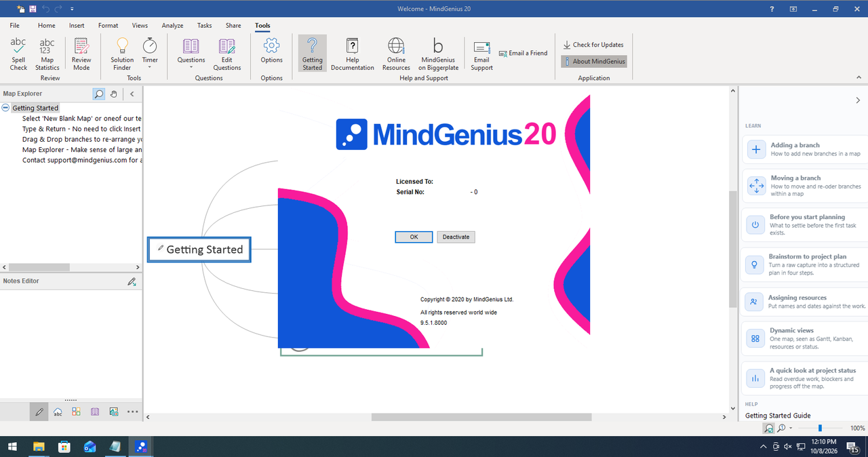The width and height of the screenshot is (868, 457).
Task: Switch on Review Mode
Action: point(81,54)
